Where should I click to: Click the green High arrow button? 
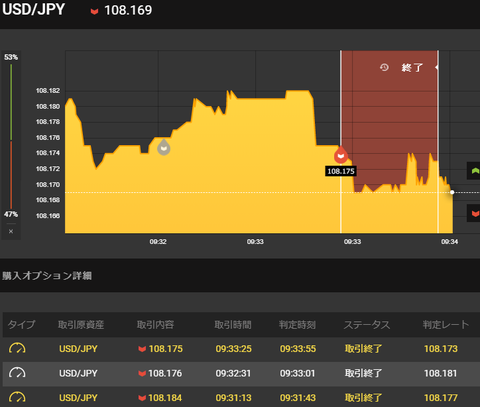click(475, 171)
